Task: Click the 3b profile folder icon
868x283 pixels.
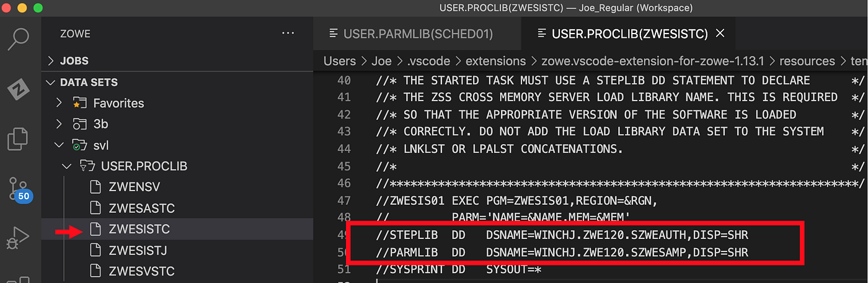Action: [79, 124]
